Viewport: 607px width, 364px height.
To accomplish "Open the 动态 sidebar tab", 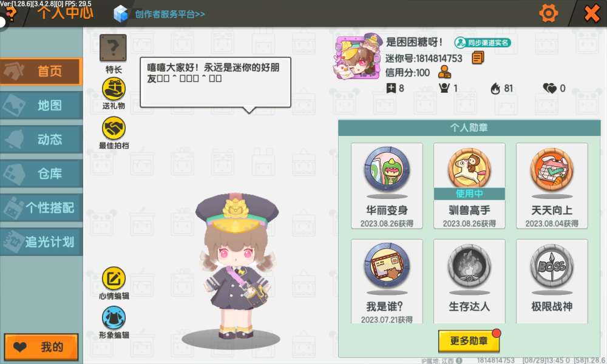I will tap(41, 140).
